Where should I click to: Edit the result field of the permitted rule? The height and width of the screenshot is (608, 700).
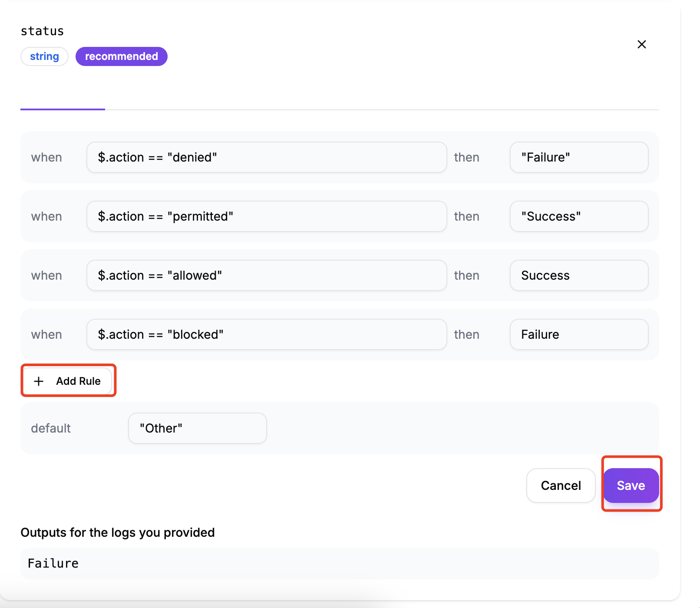click(x=578, y=216)
